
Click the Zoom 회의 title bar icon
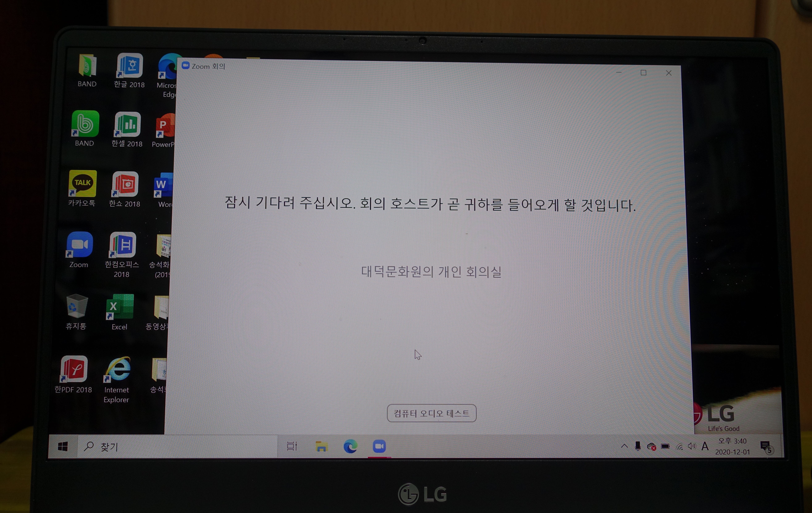click(185, 65)
